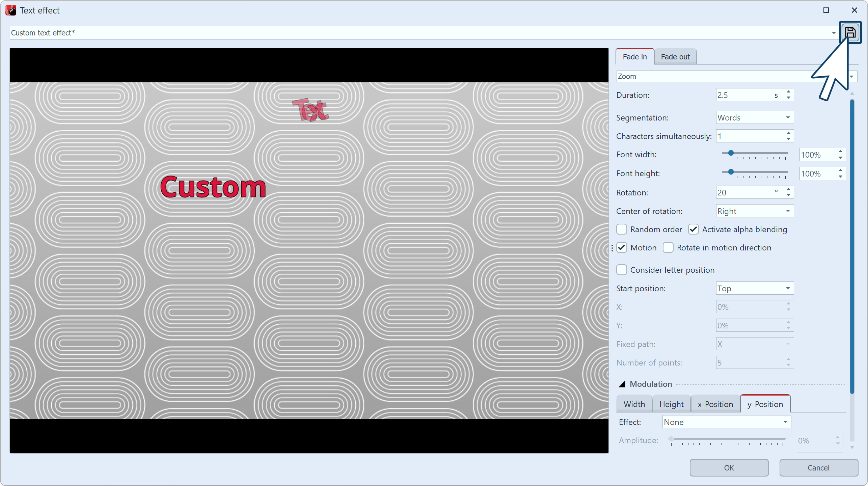Select the Height modulation tab
Viewport: 868px width, 486px height.
pyautogui.click(x=671, y=404)
